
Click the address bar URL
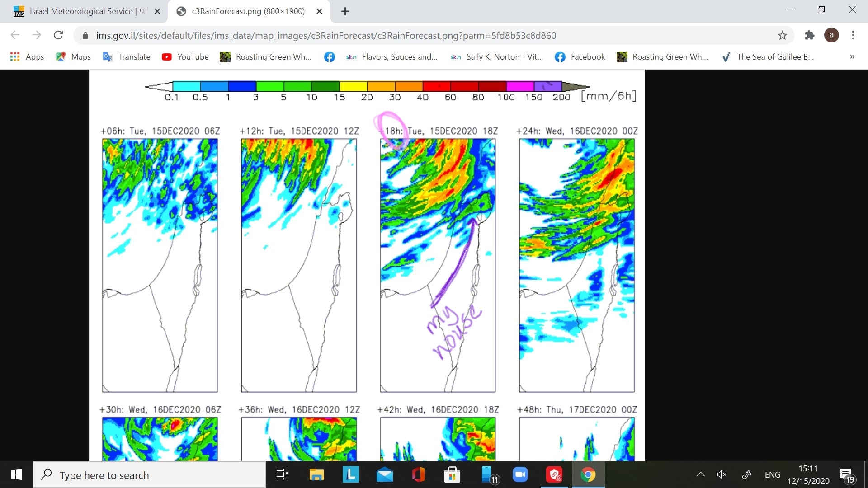tap(325, 35)
